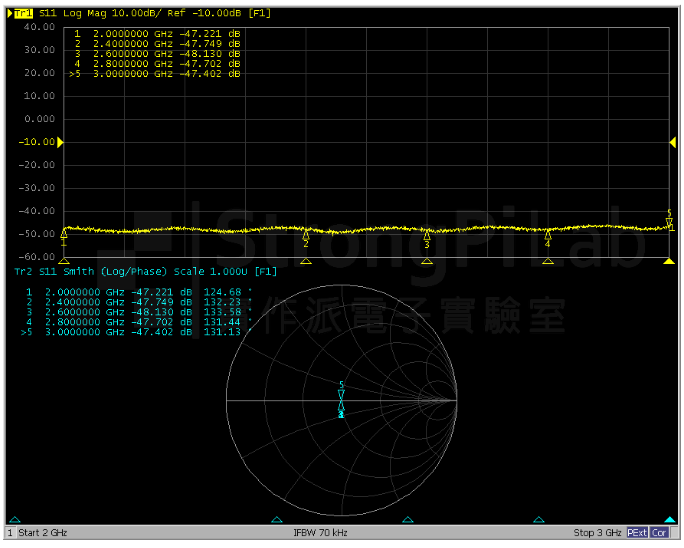Click the '40.00' top y-axis scale label
Image resolution: width=684 pixels, height=548 pixels.
39,27
